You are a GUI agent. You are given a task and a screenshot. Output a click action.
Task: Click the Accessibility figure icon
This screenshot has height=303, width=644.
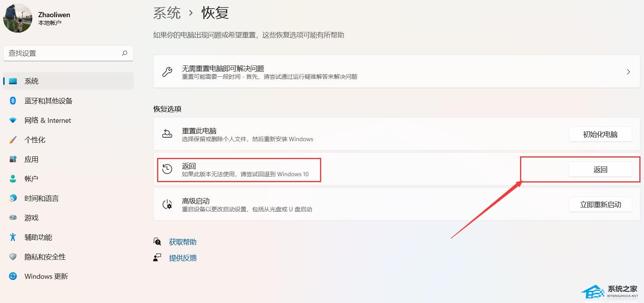(x=13, y=237)
